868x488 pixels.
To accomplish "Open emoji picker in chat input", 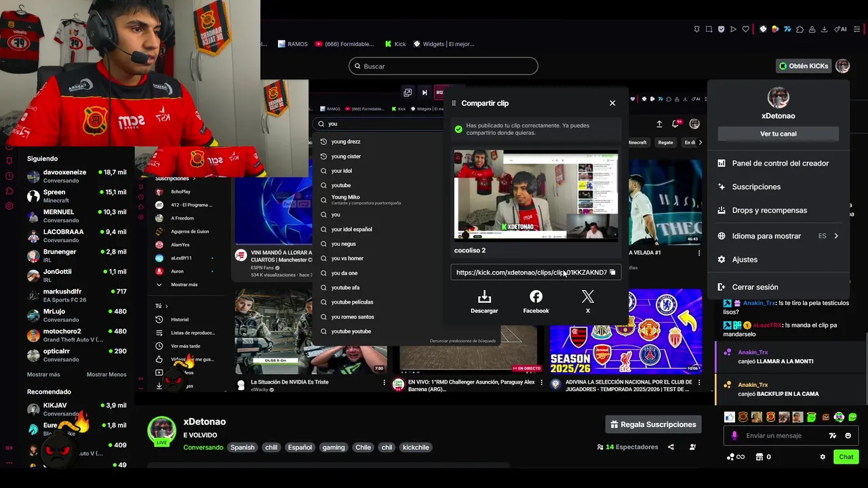I will coord(848,436).
